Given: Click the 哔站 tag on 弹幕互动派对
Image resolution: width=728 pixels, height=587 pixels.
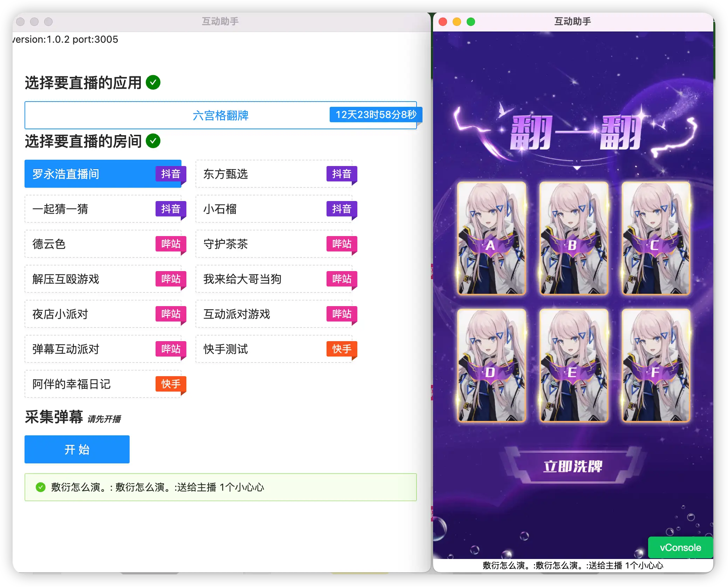Looking at the screenshot, I should (x=171, y=349).
